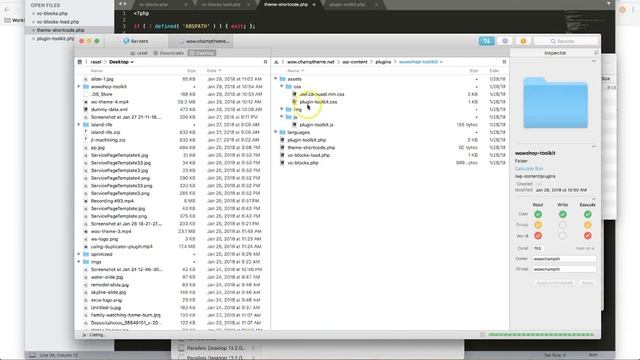Click the Owner input field
The width and height of the screenshot is (640, 360).
pos(564,259)
